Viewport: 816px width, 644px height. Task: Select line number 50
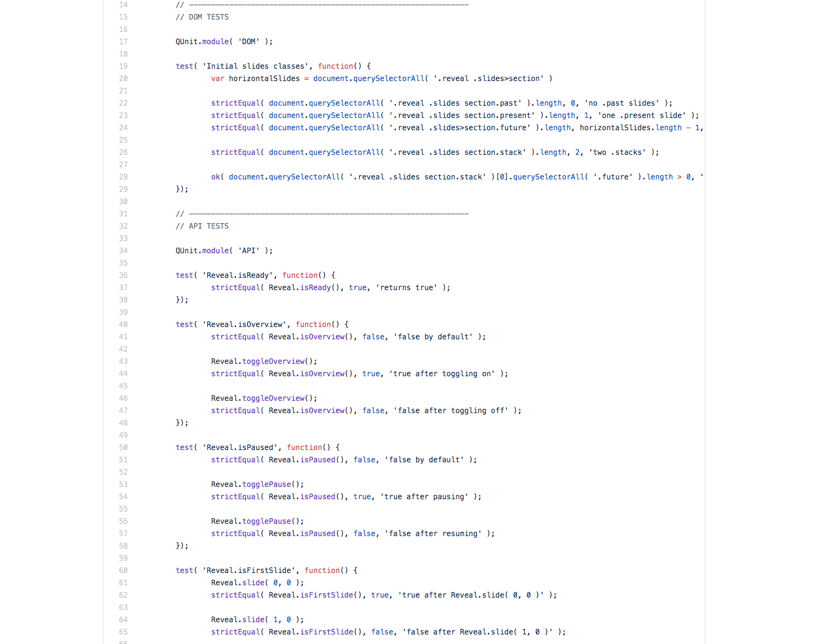click(123, 447)
